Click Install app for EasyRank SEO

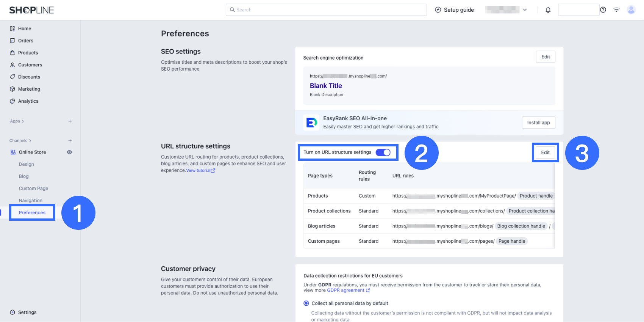(x=538, y=123)
